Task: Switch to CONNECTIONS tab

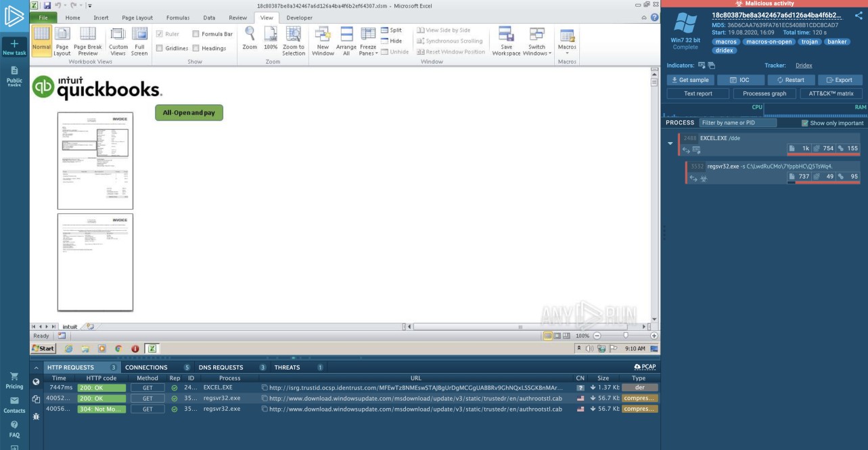Action: [146, 367]
